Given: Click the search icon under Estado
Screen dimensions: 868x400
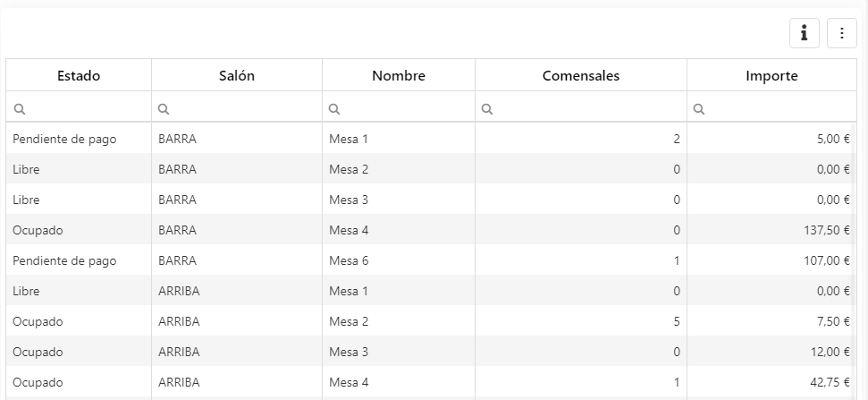Looking at the screenshot, I should [19, 109].
